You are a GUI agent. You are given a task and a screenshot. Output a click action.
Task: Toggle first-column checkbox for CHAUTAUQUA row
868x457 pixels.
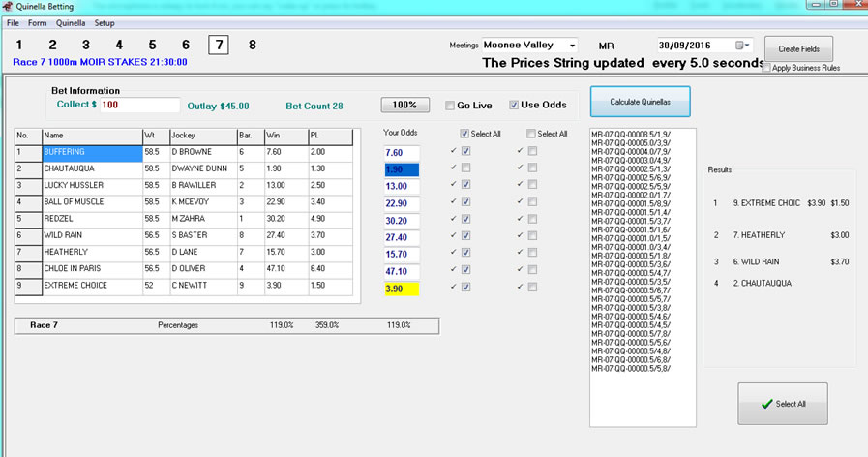pyautogui.click(x=466, y=168)
